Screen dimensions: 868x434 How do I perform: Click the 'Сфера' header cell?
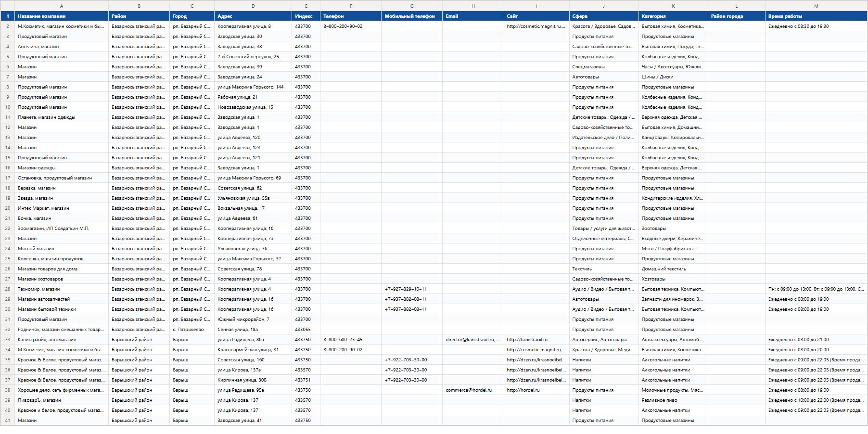point(604,16)
